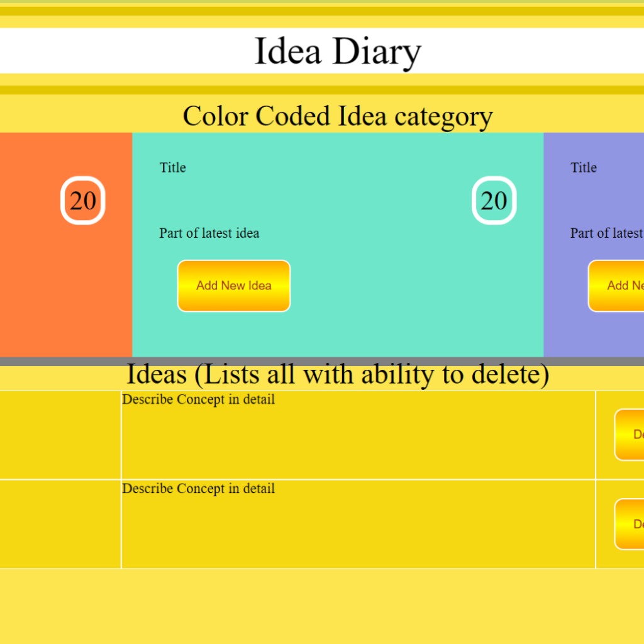644x644 pixels.
Task: Click the Delete button on the first idea row
Action: (632, 434)
